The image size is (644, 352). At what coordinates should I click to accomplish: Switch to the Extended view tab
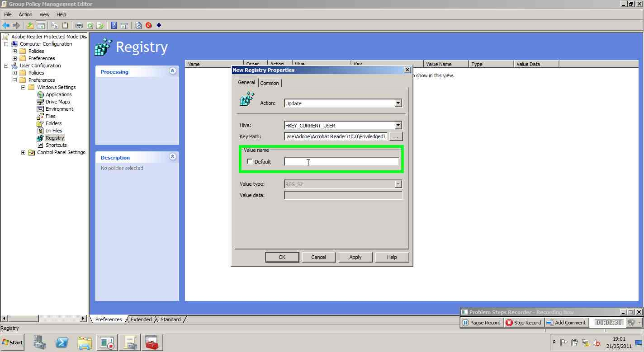point(141,319)
